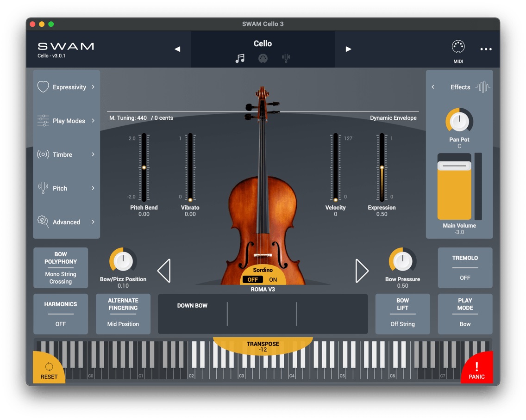
Task: Click the SWAM logo
Action: point(66,46)
